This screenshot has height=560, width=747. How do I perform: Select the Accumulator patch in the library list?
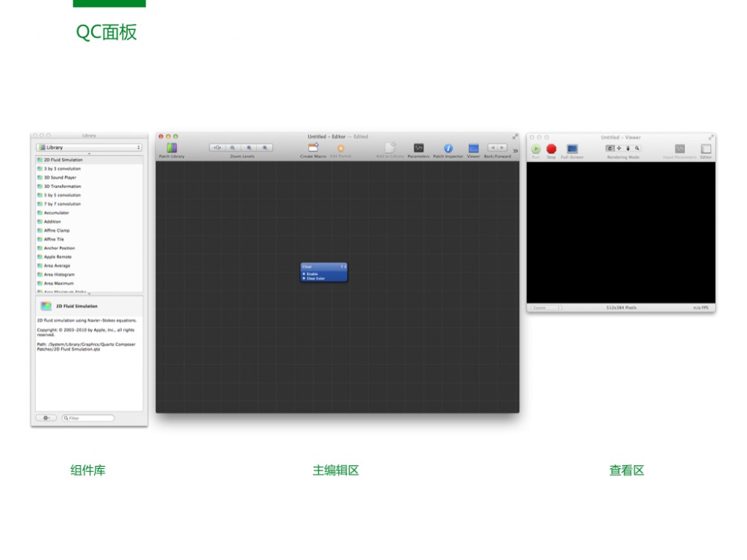pyautogui.click(x=56, y=213)
